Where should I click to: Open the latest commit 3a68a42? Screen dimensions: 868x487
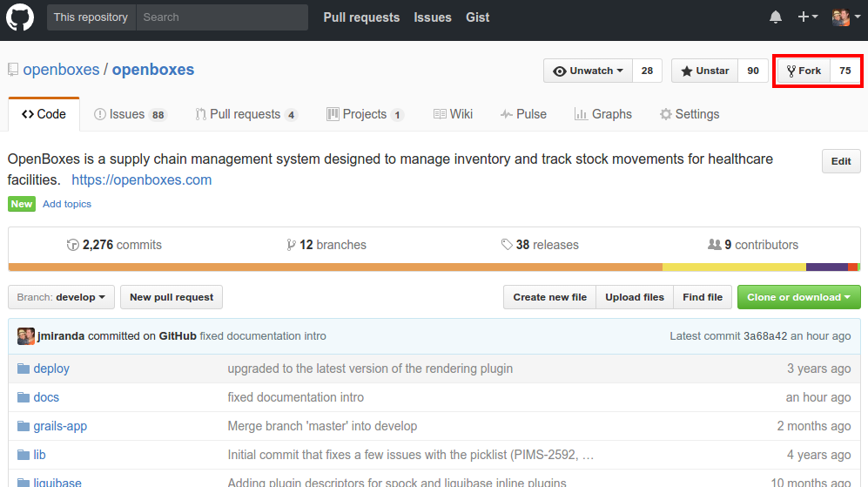(x=765, y=336)
